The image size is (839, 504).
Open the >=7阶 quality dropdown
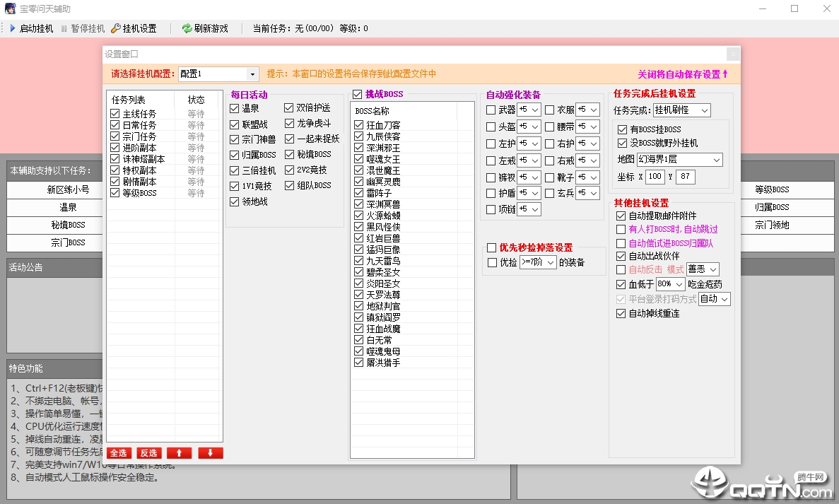550,262
